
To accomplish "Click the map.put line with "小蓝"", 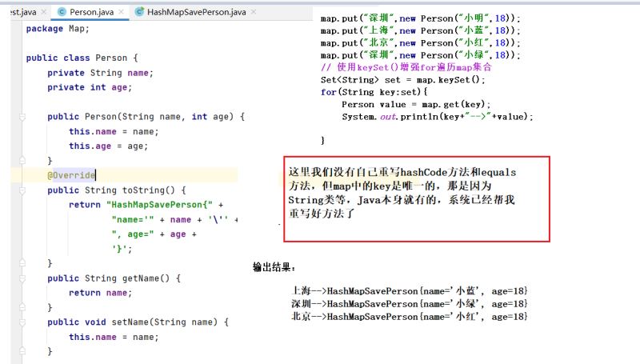I will (x=421, y=30).
